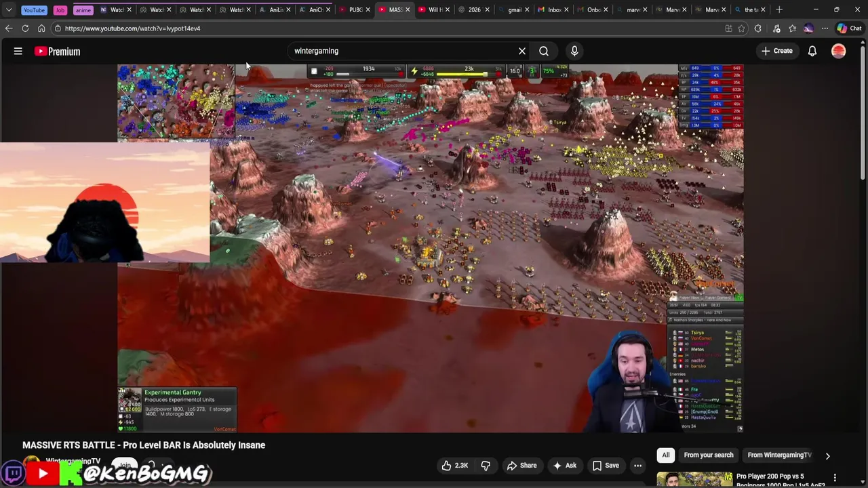The image size is (868, 488).
Task: Open the browser home page
Action: (41, 28)
